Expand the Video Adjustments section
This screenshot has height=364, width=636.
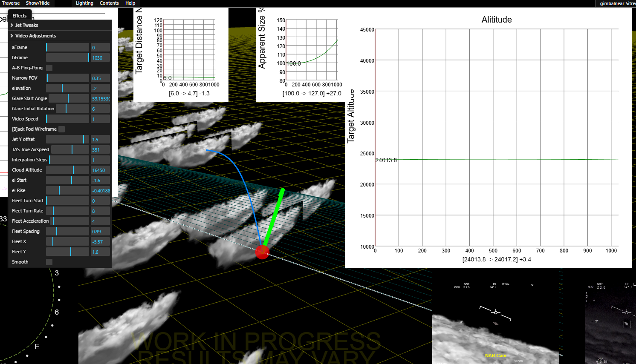pyautogui.click(x=35, y=36)
